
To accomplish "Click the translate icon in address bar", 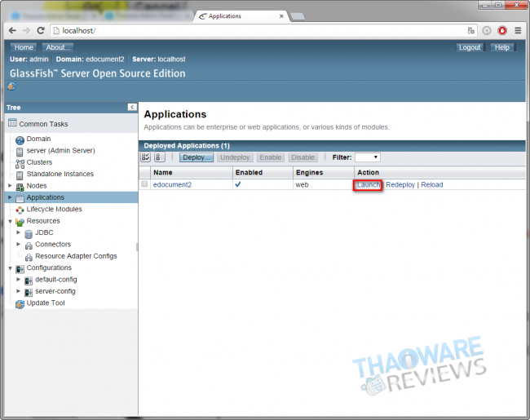I will tap(470, 31).
